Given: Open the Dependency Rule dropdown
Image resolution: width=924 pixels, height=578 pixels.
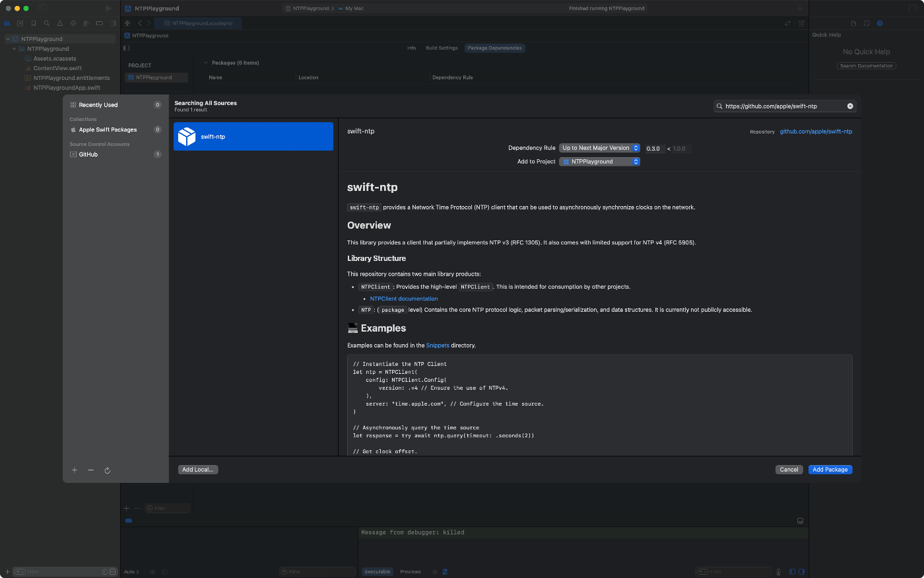Looking at the screenshot, I should click(599, 148).
